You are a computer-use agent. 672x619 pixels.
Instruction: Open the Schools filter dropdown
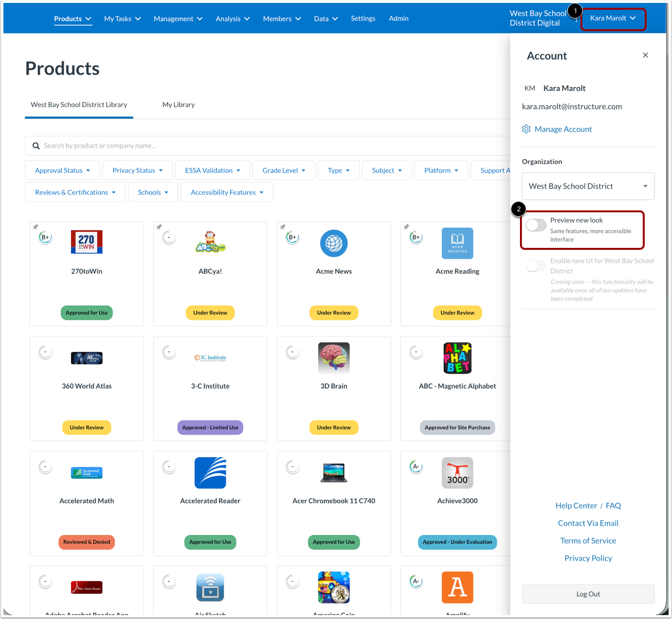coord(153,192)
